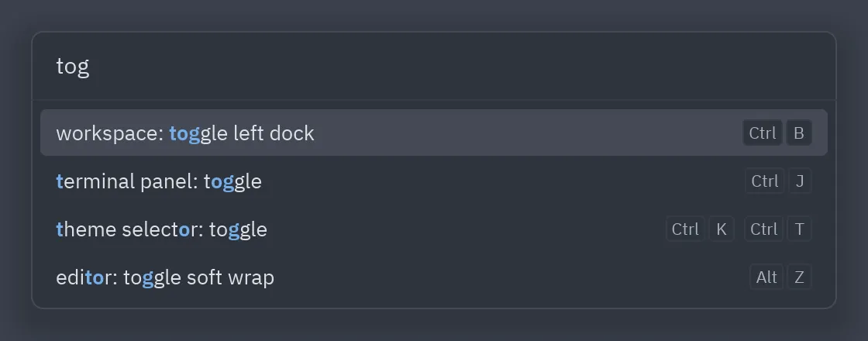Click the Ctrl badge just before the T key
Image resolution: width=868 pixels, height=341 pixels.
point(764,229)
